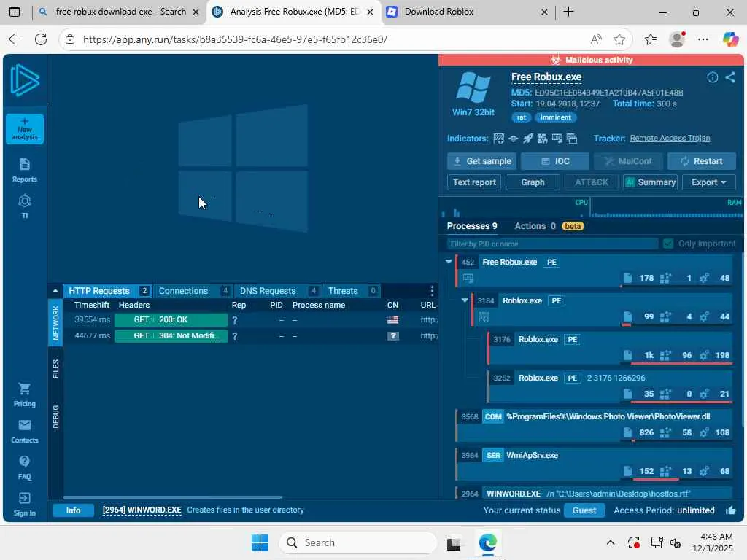
Task: Click the Get sample button
Action: [x=482, y=161]
